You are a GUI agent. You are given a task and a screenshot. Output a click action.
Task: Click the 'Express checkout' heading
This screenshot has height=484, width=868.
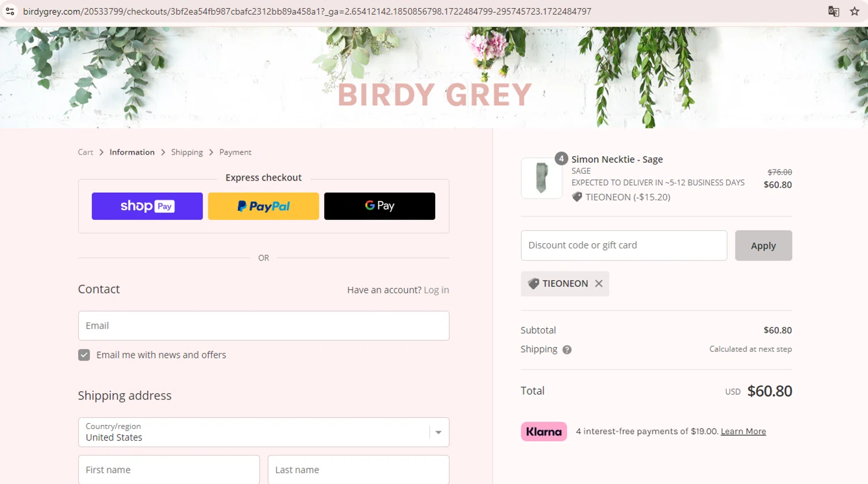click(x=263, y=178)
